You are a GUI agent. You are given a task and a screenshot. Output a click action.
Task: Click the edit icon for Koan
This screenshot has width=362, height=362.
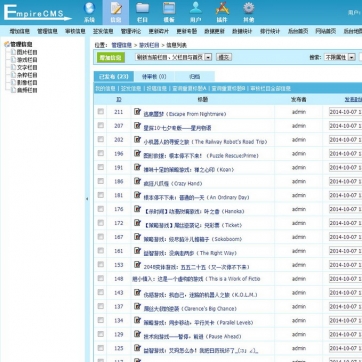pos(137,167)
